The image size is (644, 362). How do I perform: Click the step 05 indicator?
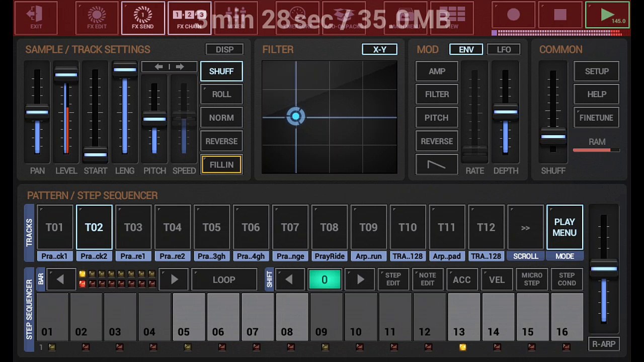[188, 347]
